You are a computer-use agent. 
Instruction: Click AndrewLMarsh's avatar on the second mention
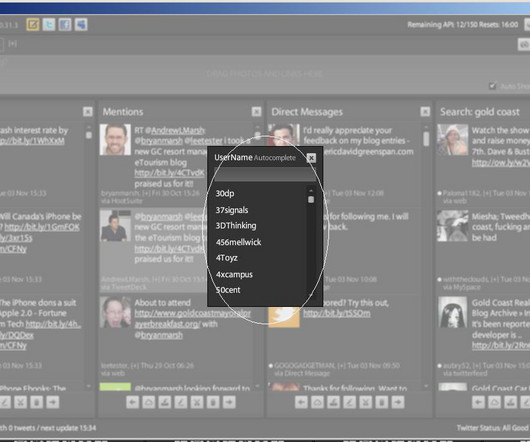(x=115, y=226)
